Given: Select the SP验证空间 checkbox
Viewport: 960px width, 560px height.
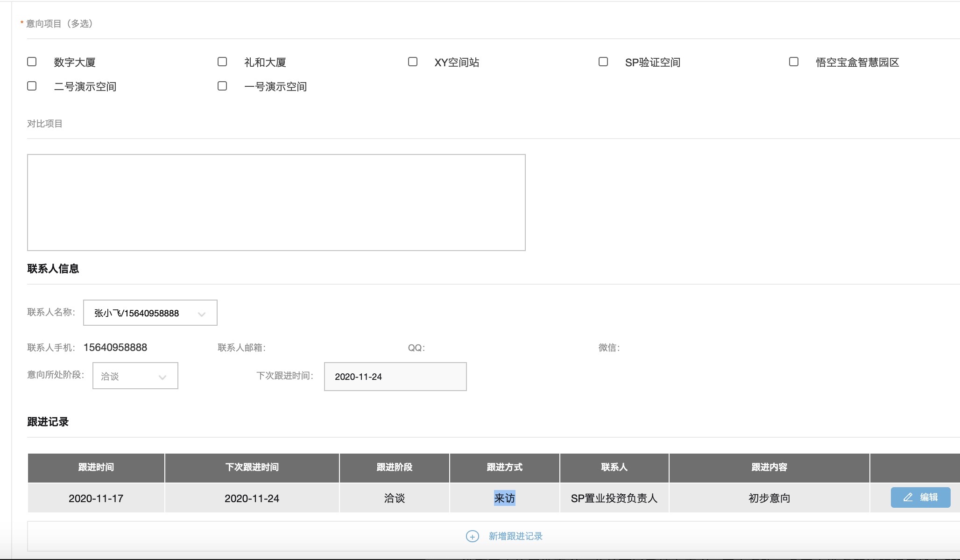Looking at the screenshot, I should (603, 62).
